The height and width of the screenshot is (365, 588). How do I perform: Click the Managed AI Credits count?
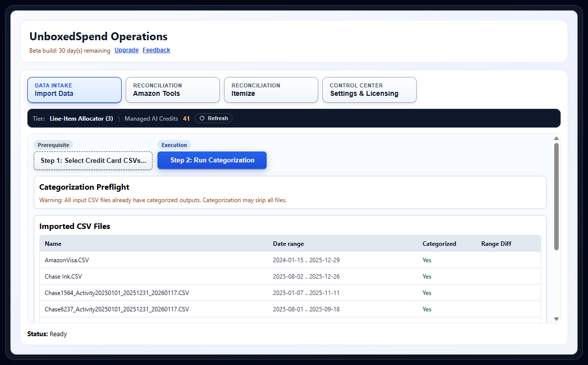[x=187, y=118]
